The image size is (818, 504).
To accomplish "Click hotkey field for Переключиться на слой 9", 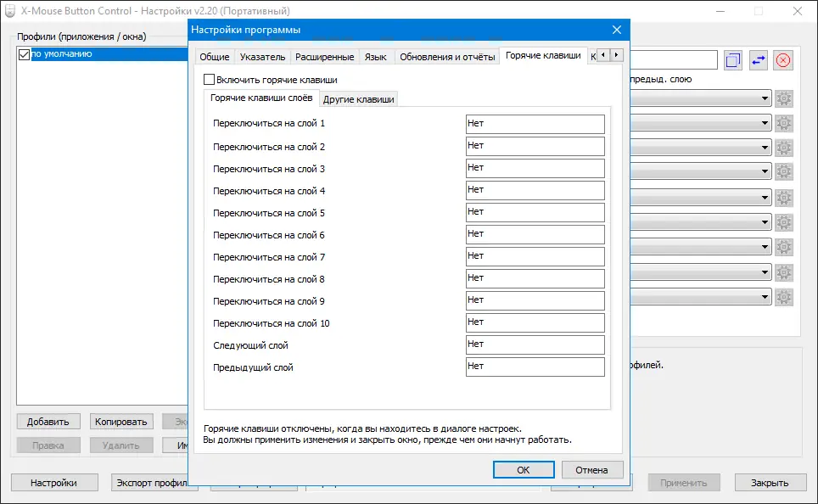I will (x=535, y=300).
